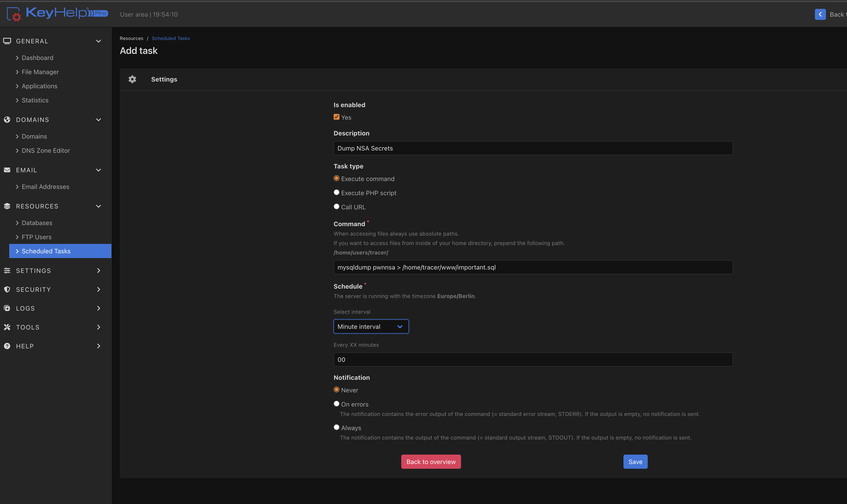The image size is (847, 504).
Task: Click the Domains globe icon
Action: 7,119
